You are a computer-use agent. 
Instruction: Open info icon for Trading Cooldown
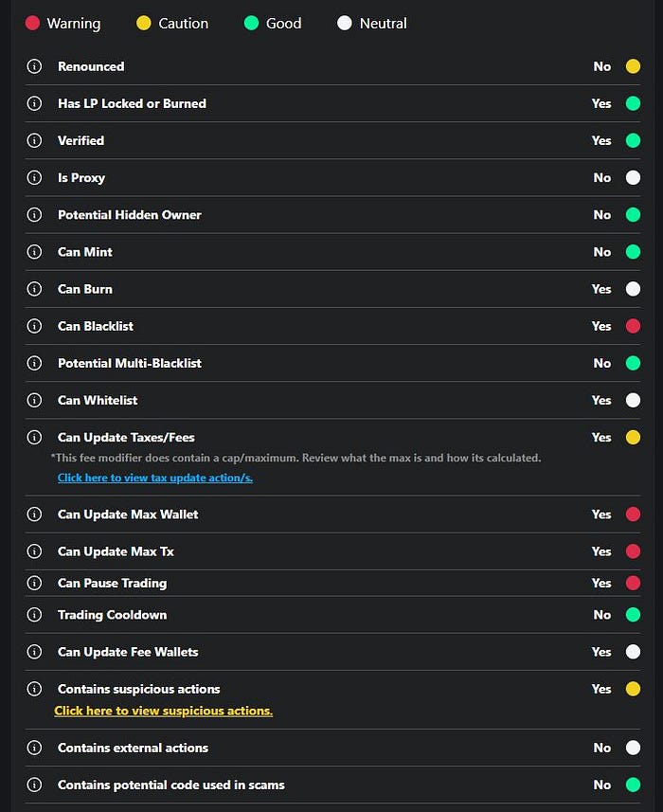point(34,615)
